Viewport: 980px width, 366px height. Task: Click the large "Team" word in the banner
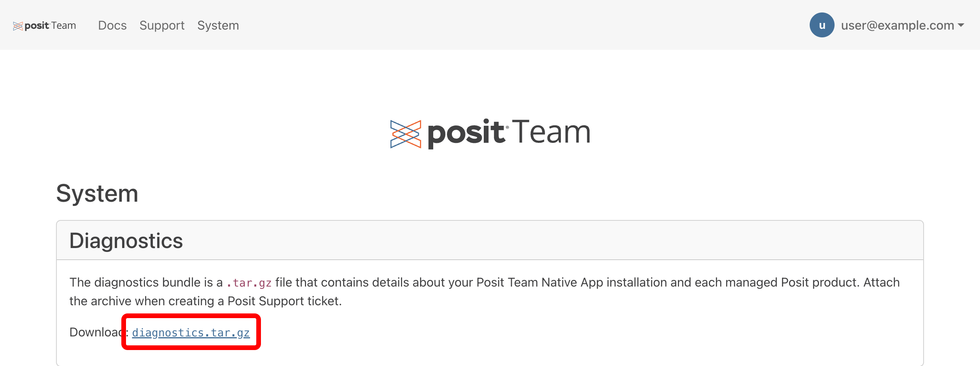point(551,133)
